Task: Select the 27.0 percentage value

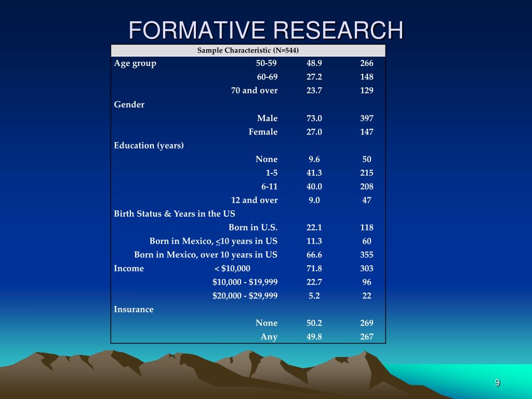Action: click(x=314, y=131)
